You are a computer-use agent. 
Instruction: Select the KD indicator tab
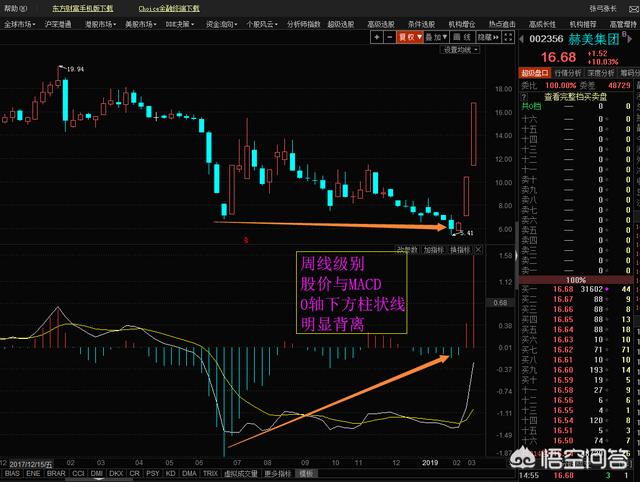pos(171,473)
